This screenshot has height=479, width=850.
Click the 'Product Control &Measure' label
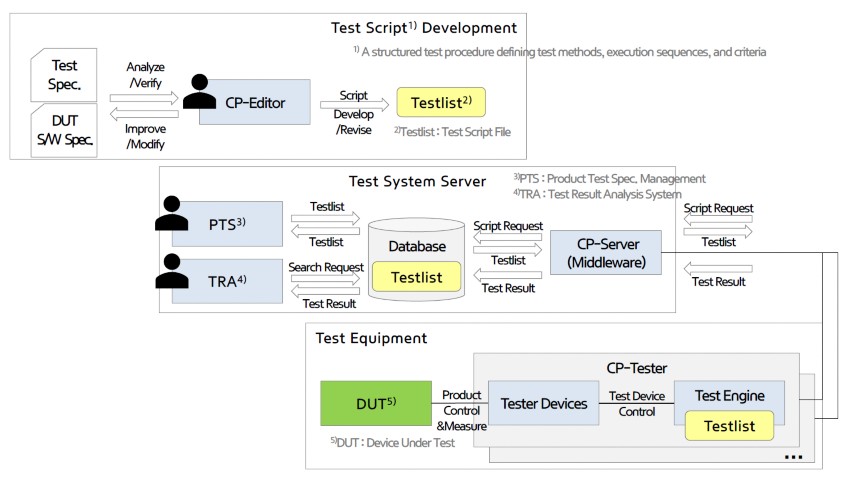pos(461,410)
